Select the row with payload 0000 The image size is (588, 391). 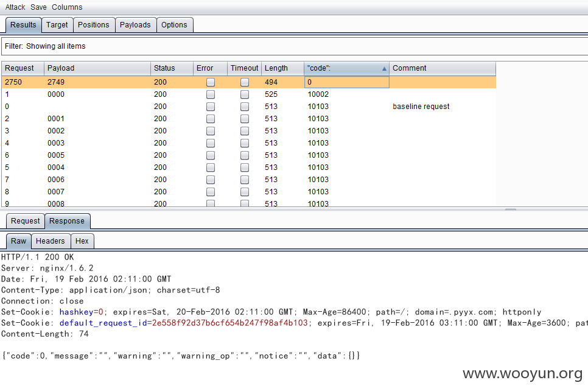point(248,94)
